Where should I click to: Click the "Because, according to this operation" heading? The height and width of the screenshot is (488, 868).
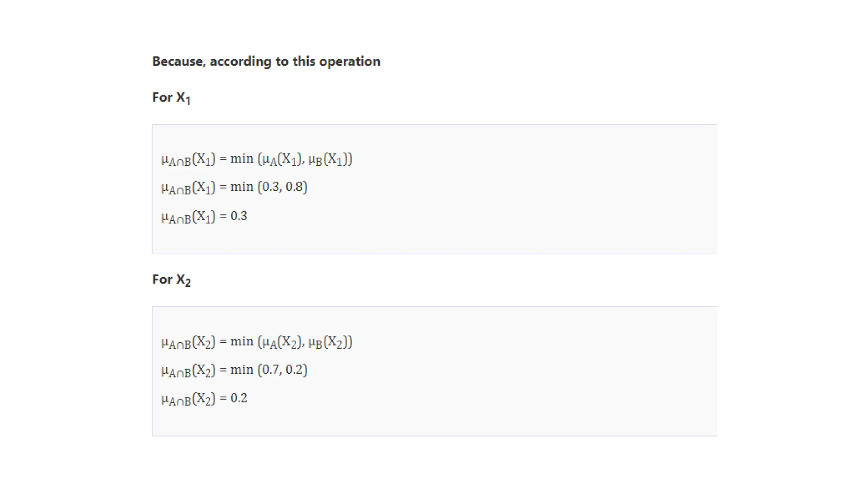(x=266, y=61)
